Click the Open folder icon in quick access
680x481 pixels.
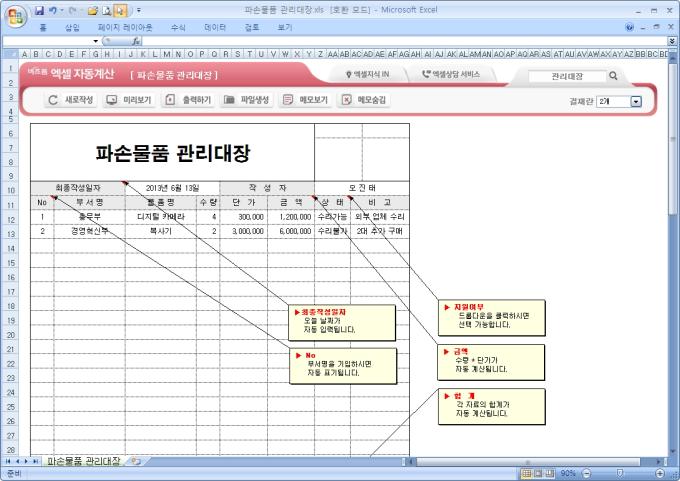92,10
